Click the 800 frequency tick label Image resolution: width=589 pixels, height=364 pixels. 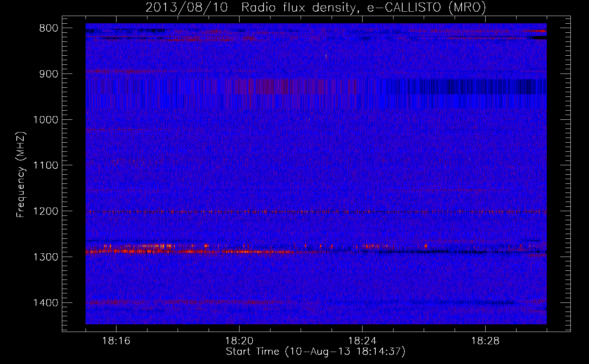coord(48,28)
